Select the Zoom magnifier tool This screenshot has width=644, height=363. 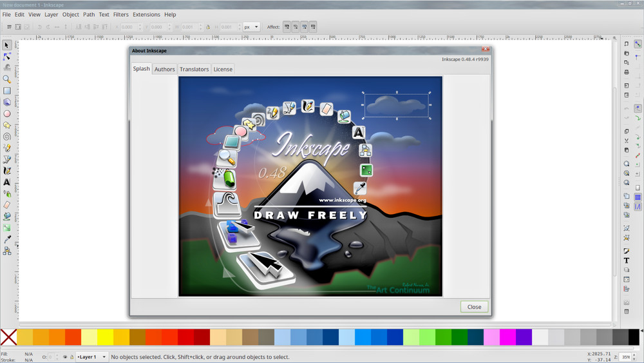(x=6, y=79)
